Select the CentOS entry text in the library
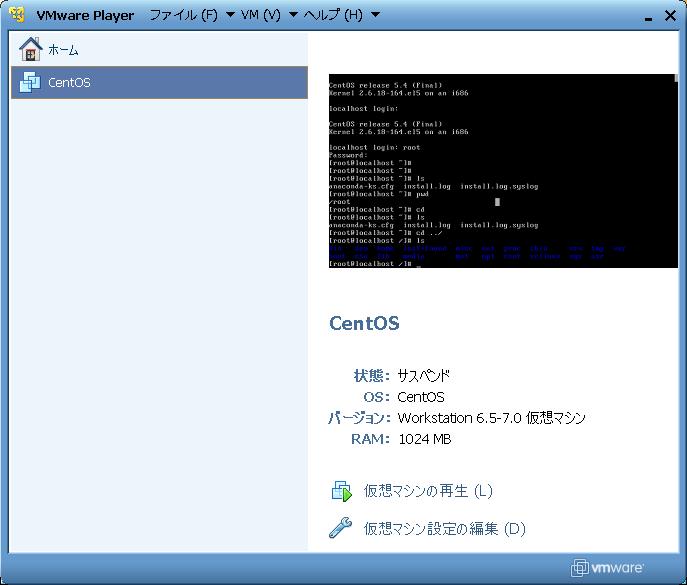687x585 pixels. point(69,83)
